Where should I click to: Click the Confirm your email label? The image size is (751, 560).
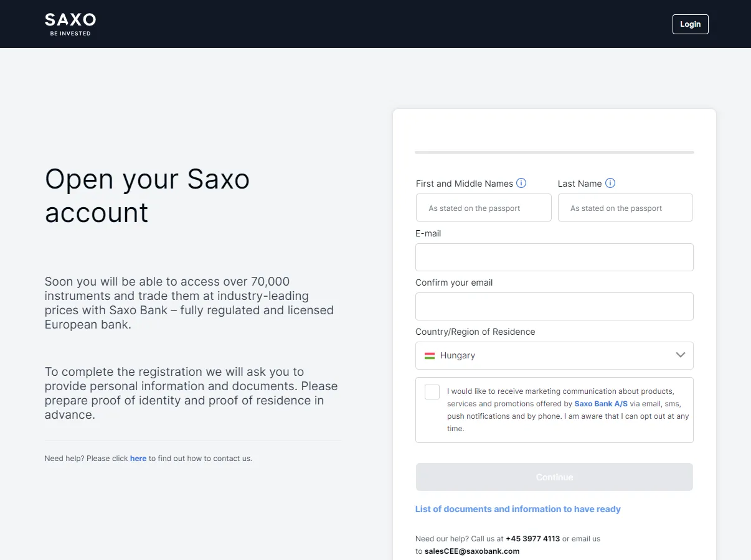[x=454, y=282]
